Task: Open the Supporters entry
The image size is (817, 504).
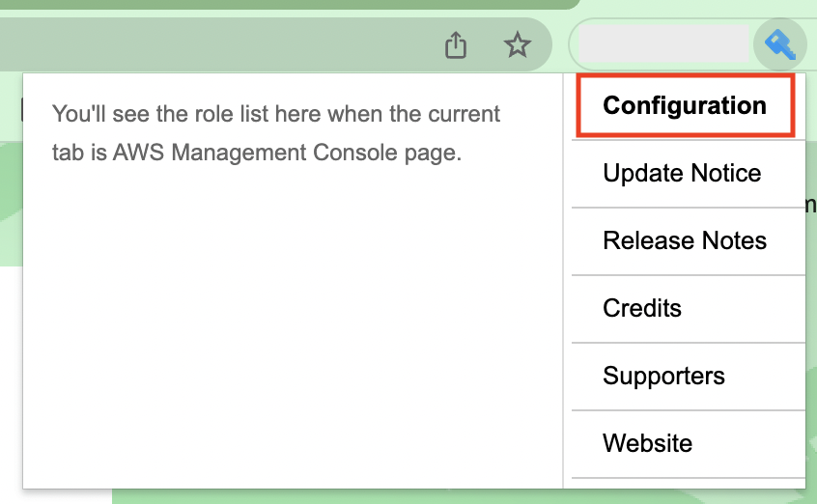Action: [x=663, y=377]
